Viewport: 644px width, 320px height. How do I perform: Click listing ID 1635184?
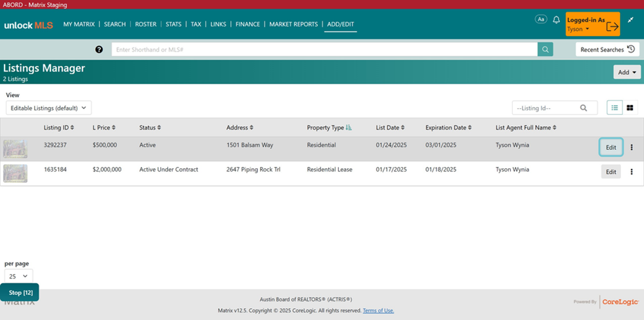[x=55, y=169]
